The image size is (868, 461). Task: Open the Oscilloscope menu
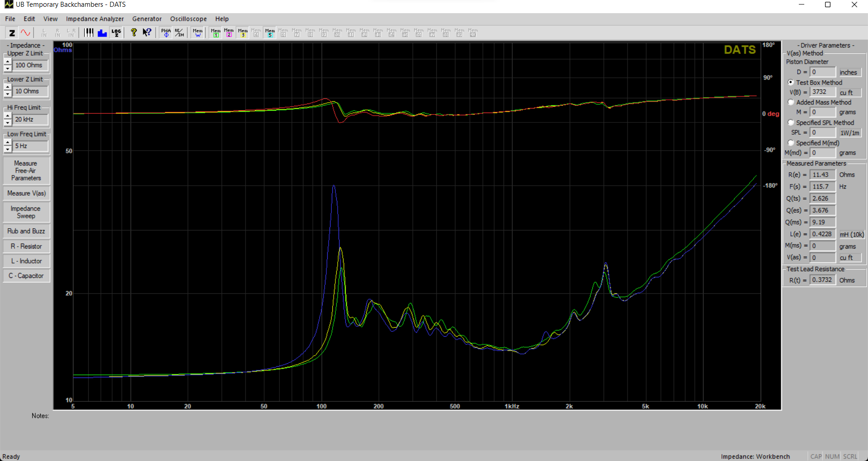[x=189, y=19]
